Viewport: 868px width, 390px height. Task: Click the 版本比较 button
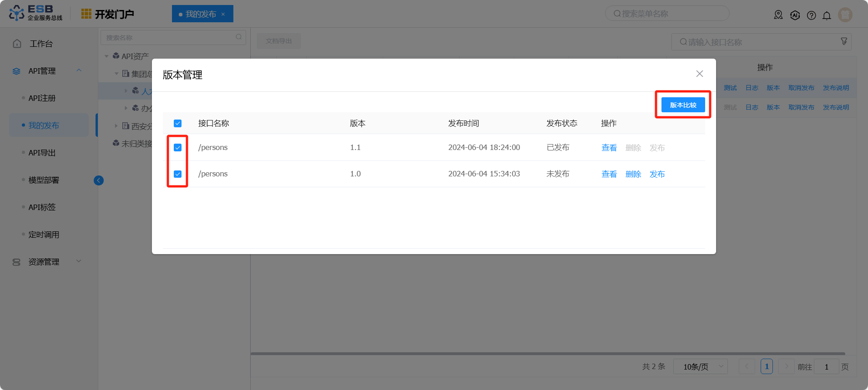[683, 105]
